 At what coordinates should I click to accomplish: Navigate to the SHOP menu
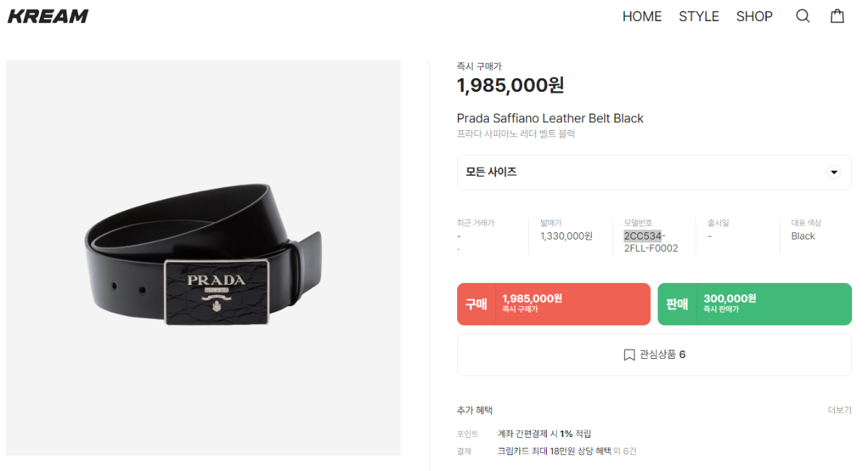(x=754, y=16)
